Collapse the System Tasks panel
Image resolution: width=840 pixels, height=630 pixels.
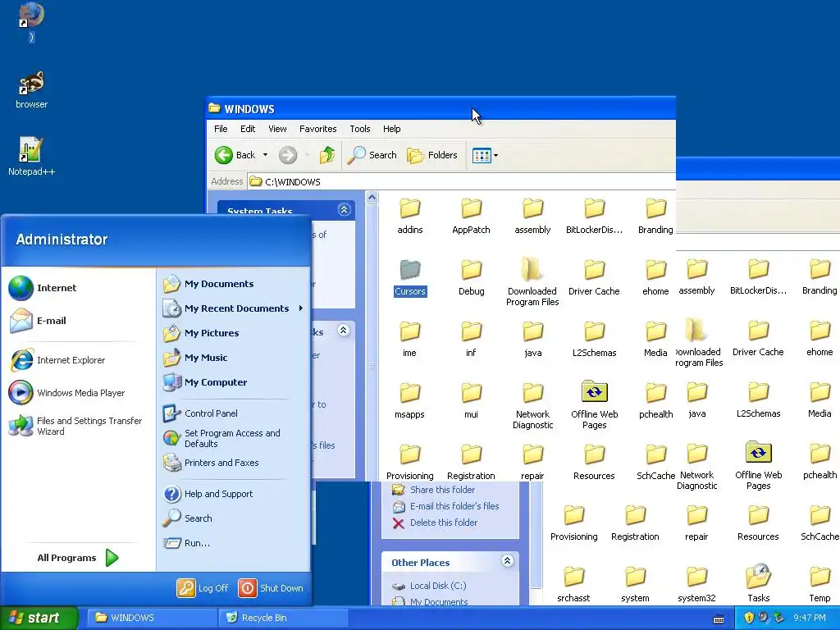(345, 209)
